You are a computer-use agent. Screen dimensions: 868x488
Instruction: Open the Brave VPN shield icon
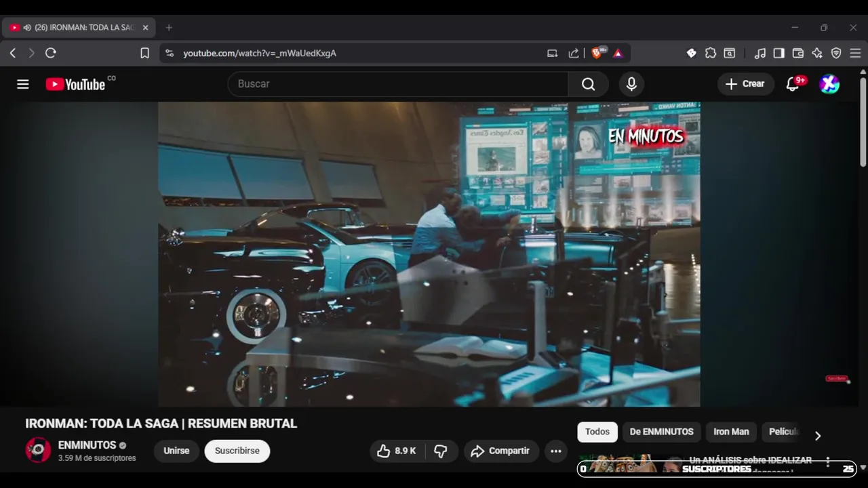pyautogui.click(x=836, y=53)
